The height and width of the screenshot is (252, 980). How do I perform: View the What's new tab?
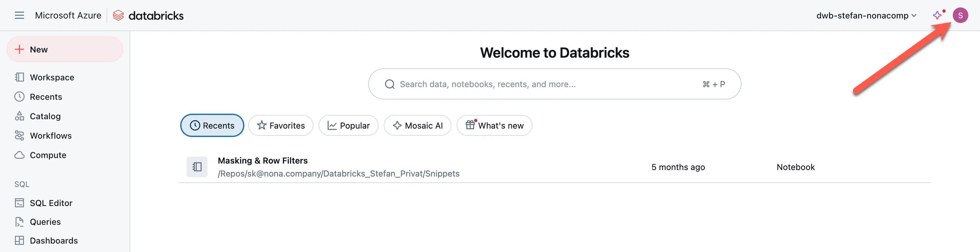494,125
